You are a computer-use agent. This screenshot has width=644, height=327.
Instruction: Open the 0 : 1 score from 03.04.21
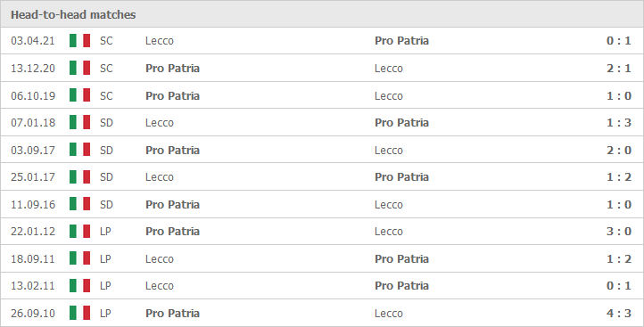point(618,41)
